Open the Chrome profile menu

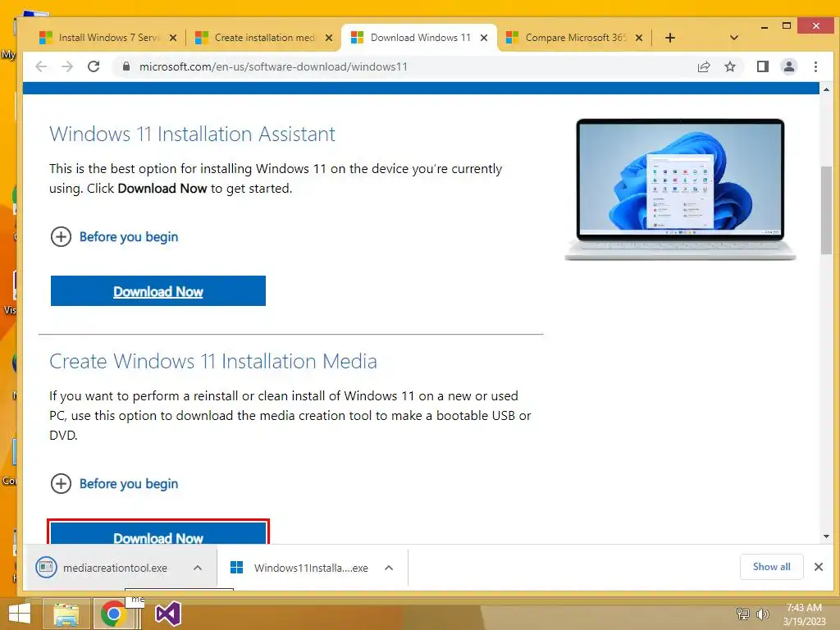789,66
